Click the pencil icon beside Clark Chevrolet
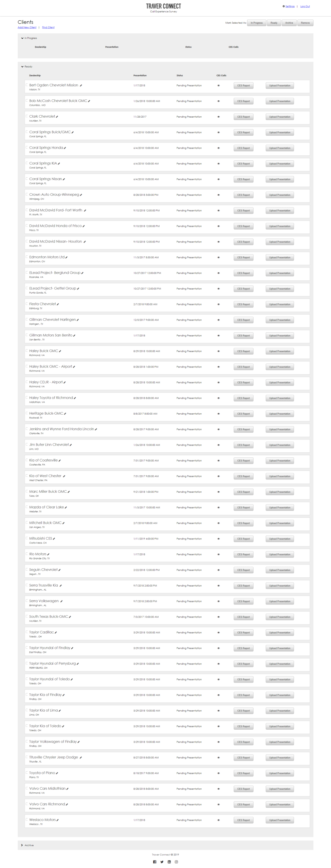331x868 pixels. (57, 117)
